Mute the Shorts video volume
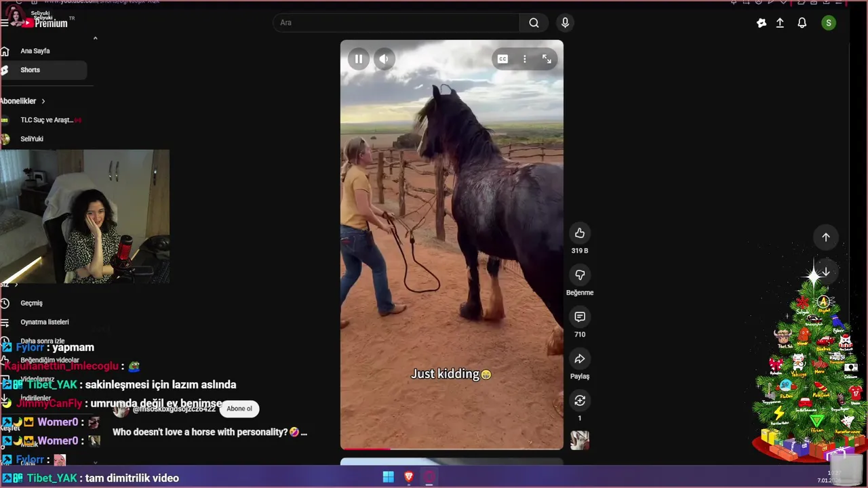Viewport: 868px width, 488px height. (x=384, y=59)
